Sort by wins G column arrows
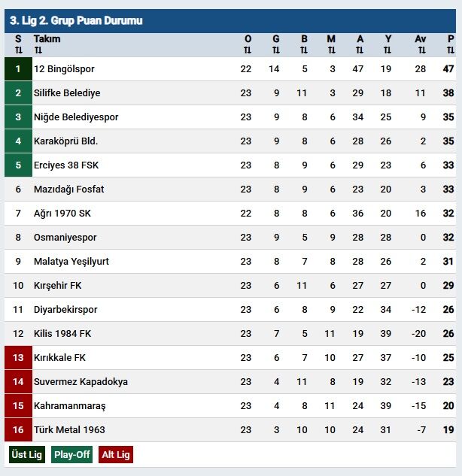Viewport: 462px width, 476px height. click(276, 50)
